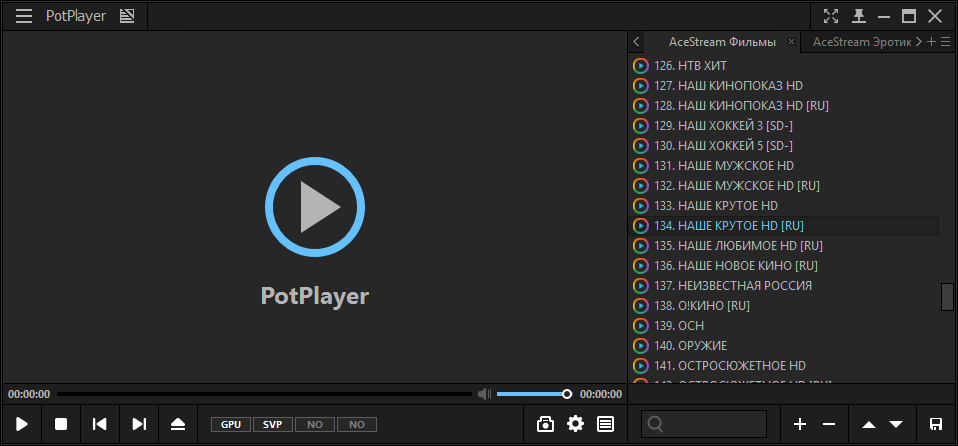The width and height of the screenshot is (958, 446).
Task: Move selected playlist item up
Action: click(868, 425)
